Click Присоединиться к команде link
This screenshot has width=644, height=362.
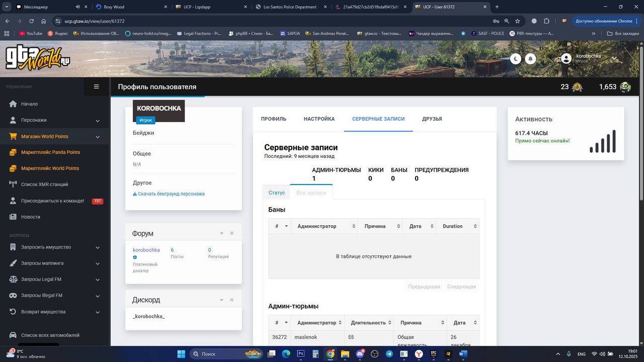52,201
